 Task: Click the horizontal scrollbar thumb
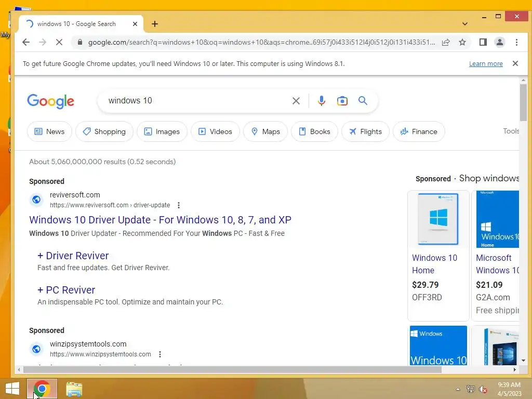coord(232,369)
